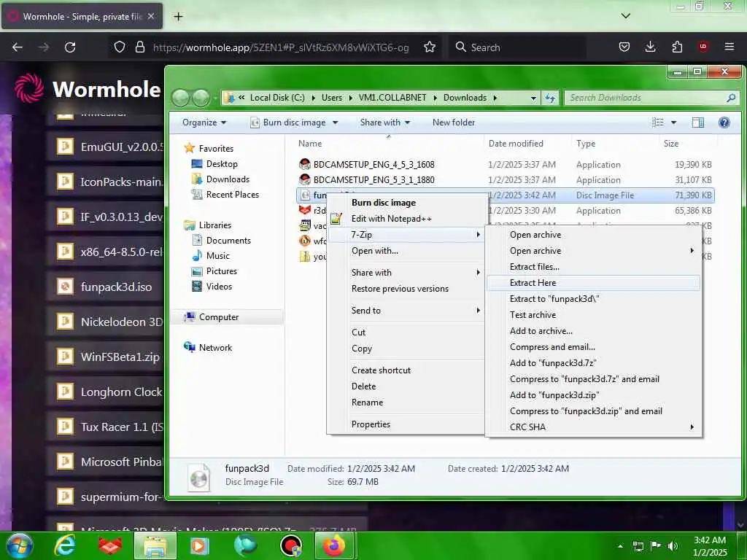Open Burn disc image toolbar dropdown arrow

click(x=336, y=122)
